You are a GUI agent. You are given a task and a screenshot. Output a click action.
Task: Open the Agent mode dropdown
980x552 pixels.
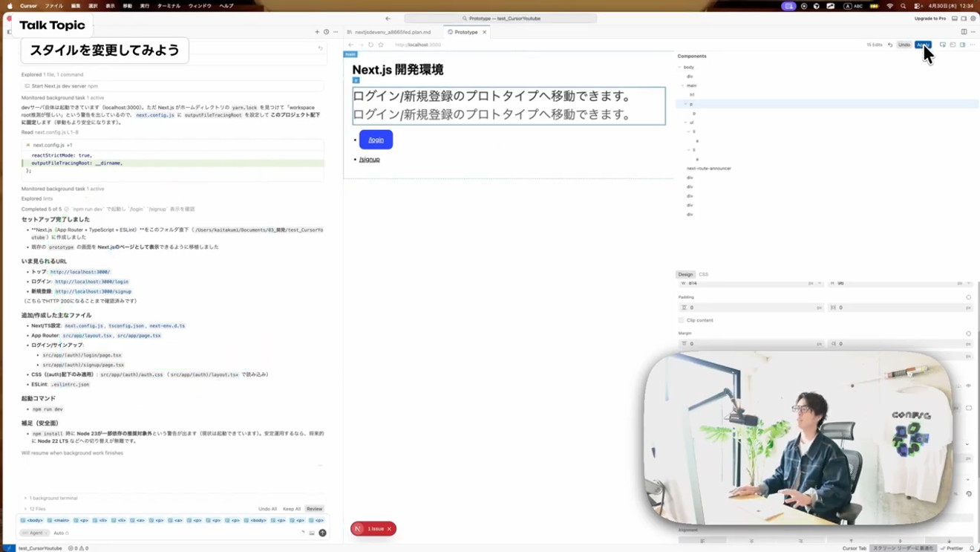[x=35, y=533]
